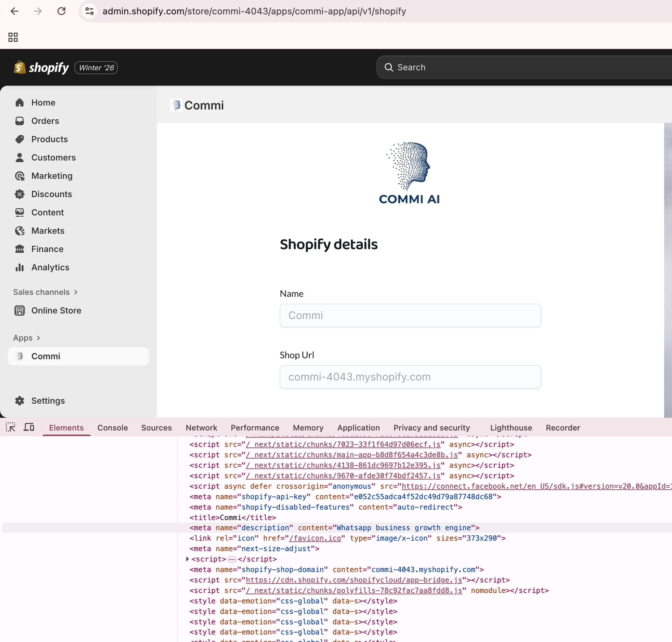Expand the Sales channels section
672x642 pixels.
[x=45, y=292]
